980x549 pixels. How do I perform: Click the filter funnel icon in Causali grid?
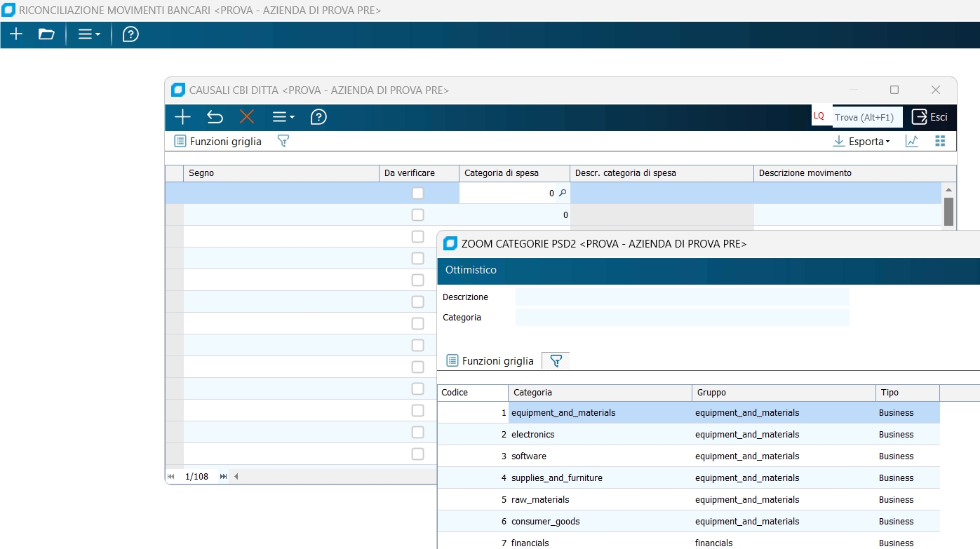(283, 141)
